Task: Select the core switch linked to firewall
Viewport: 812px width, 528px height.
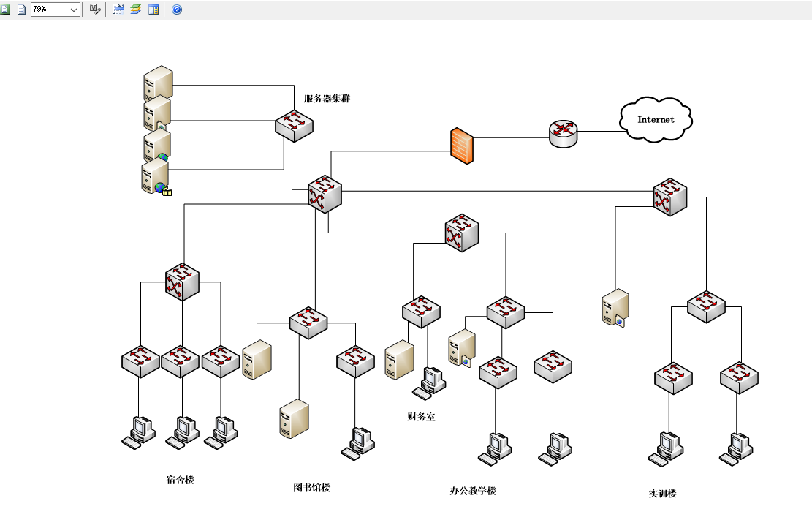Action: (325, 194)
